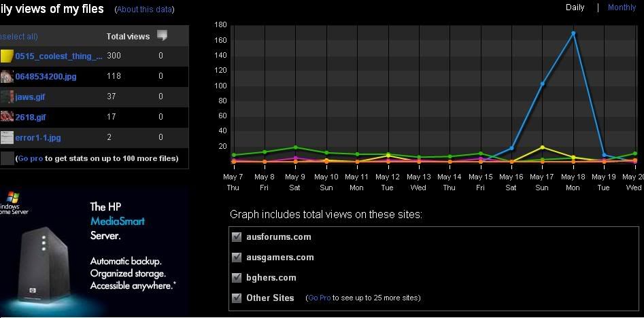
Task: Click the 0648534200.jpg thumbnail image
Action: click(7, 77)
